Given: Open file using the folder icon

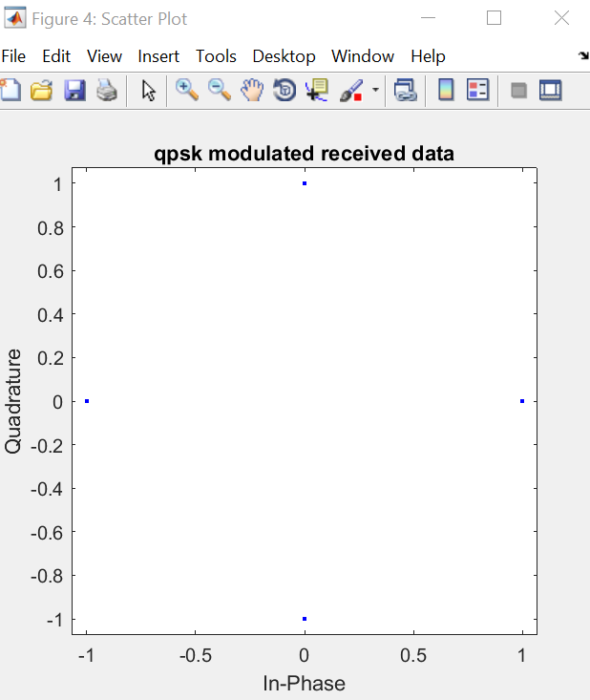Looking at the screenshot, I should [x=41, y=90].
